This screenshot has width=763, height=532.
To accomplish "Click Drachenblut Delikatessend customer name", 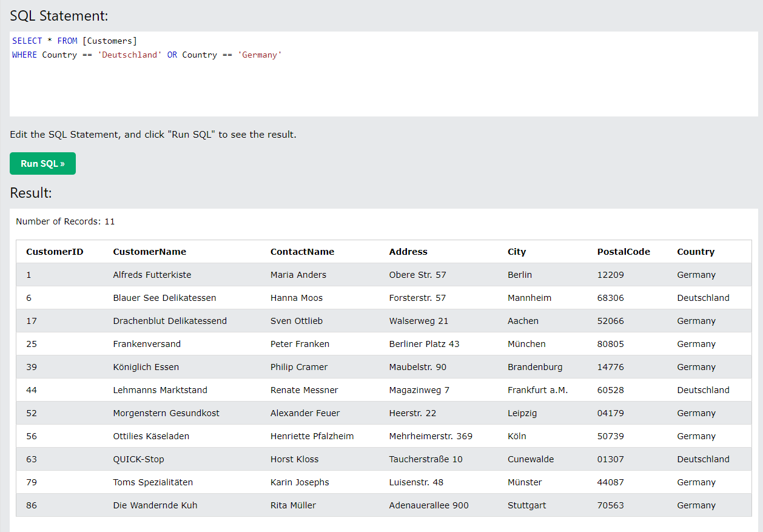I will click(x=170, y=321).
